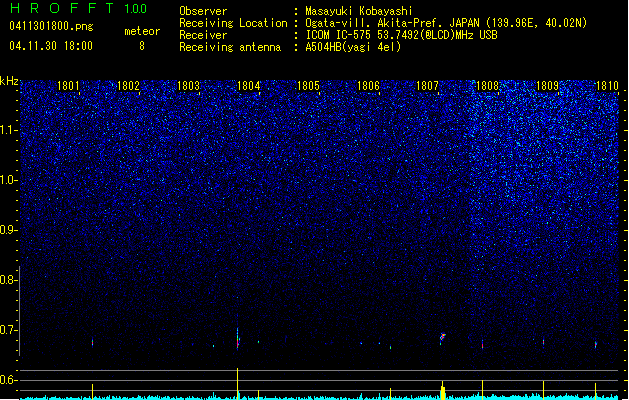Click the 1810 time marker

[x=607, y=86]
